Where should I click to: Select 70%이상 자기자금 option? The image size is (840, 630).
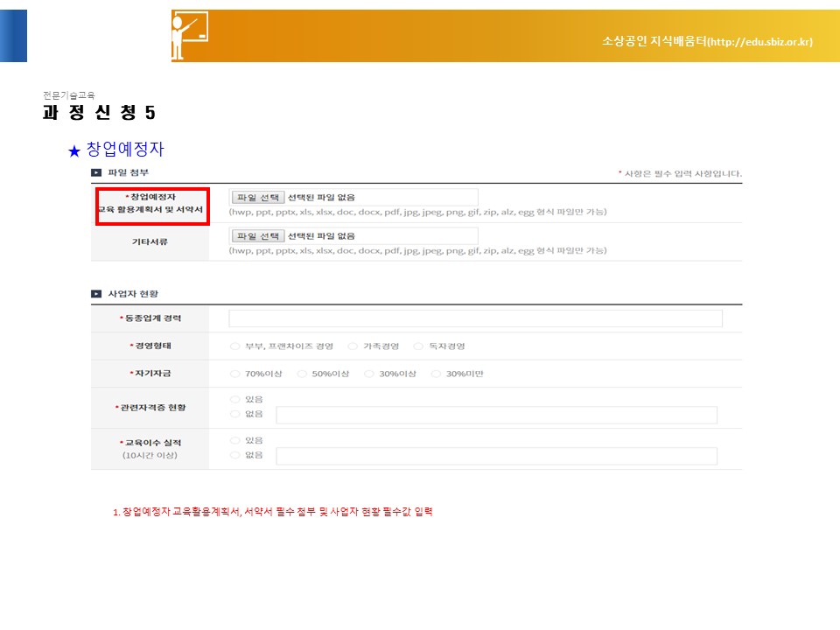(234, 374)
